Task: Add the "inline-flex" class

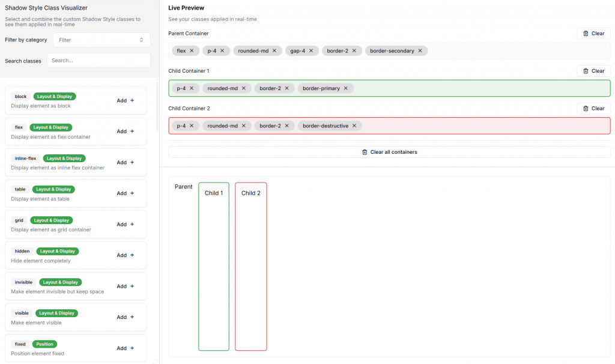Action: tap(124, 162)
